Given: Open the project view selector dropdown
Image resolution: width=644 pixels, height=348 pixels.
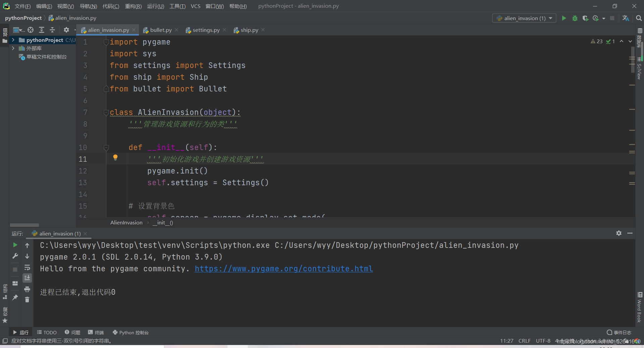Looking at the screenshot, I should click(19, 30).
